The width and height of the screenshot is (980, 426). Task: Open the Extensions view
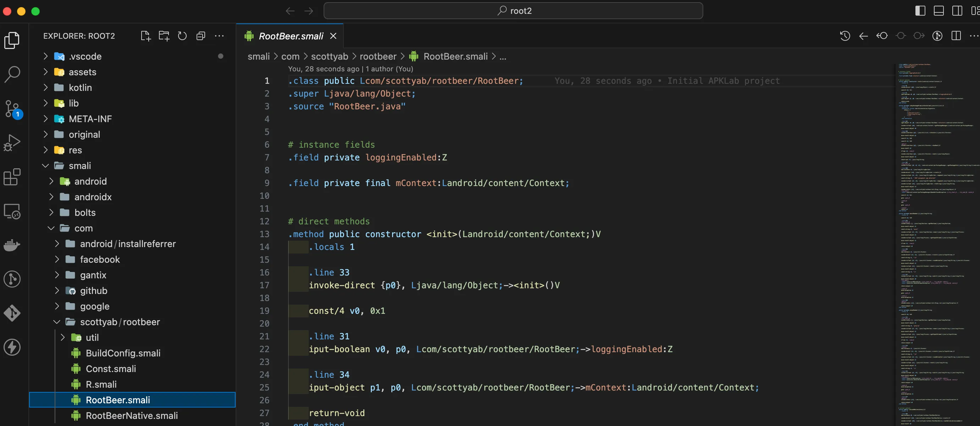tap(12, 177)
